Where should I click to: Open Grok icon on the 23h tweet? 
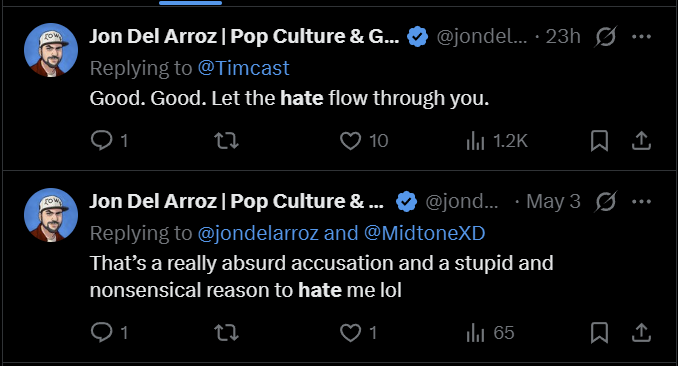pyautogui.click(x=605, y=36)
